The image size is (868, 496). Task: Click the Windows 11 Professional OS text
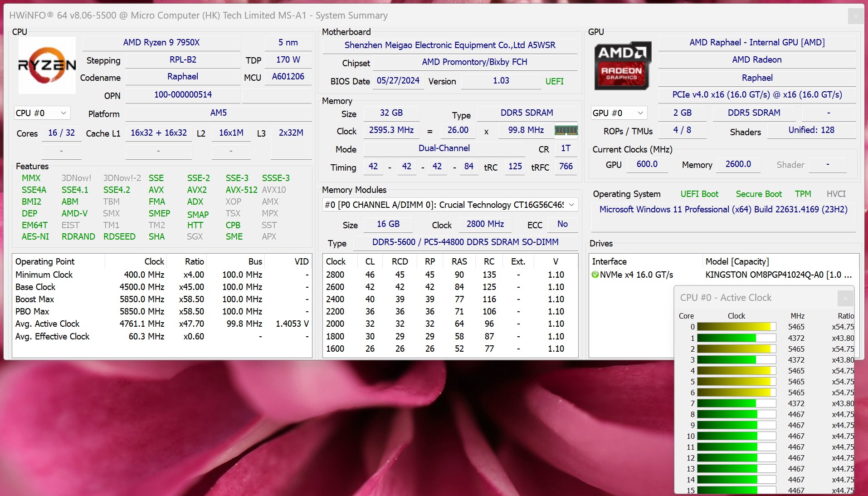(x=723, y=210)
